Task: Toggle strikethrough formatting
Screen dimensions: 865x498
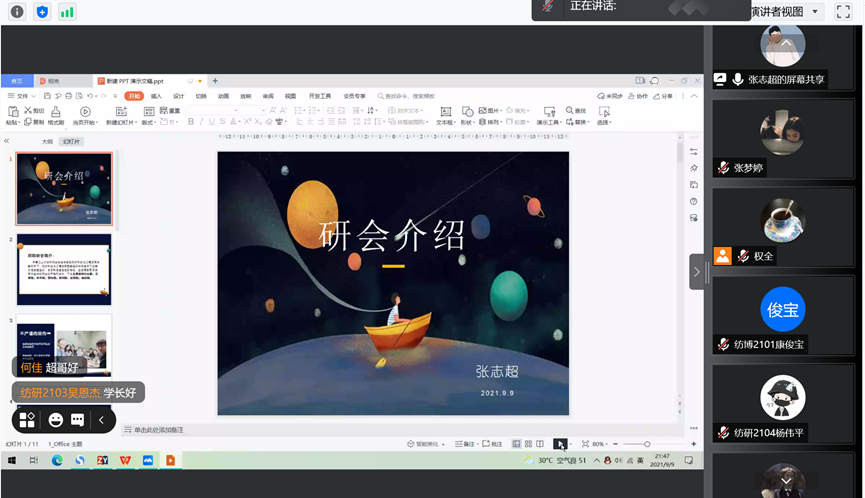Action: 222,121
